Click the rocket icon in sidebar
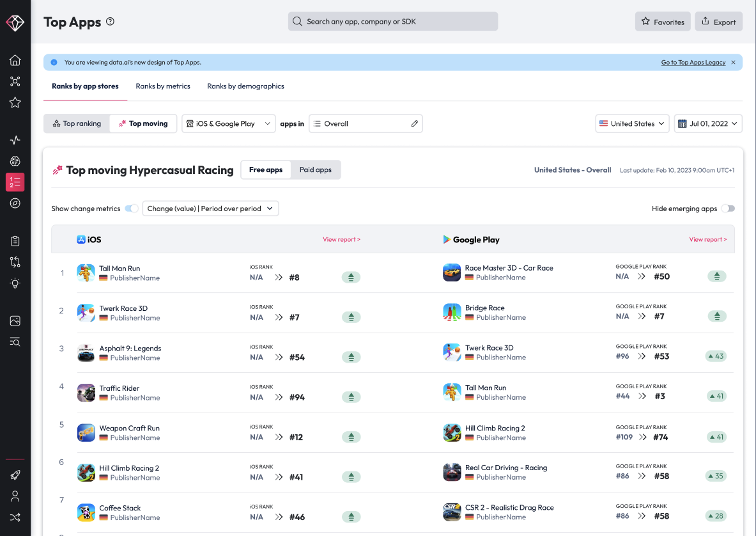This screenshot has height=536, width=756. coord(15,475)
